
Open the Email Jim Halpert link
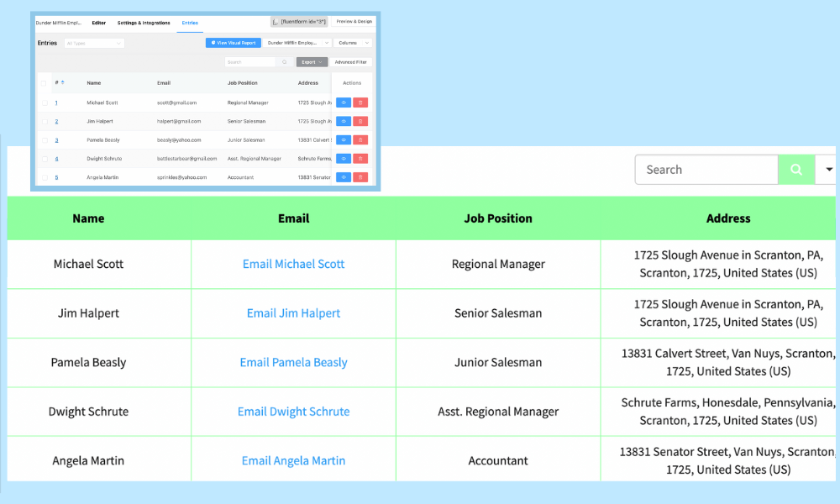point(293,313)
